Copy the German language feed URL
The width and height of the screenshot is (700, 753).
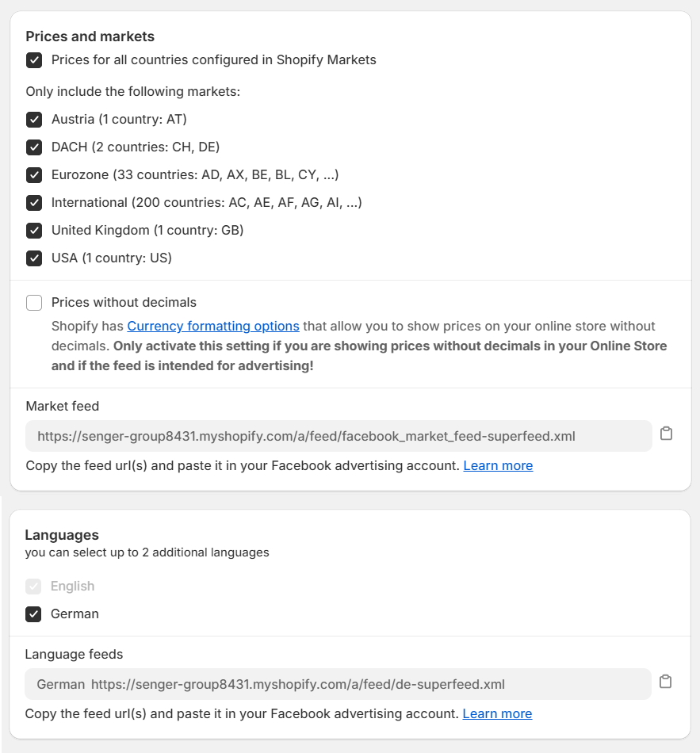[665, 682]
